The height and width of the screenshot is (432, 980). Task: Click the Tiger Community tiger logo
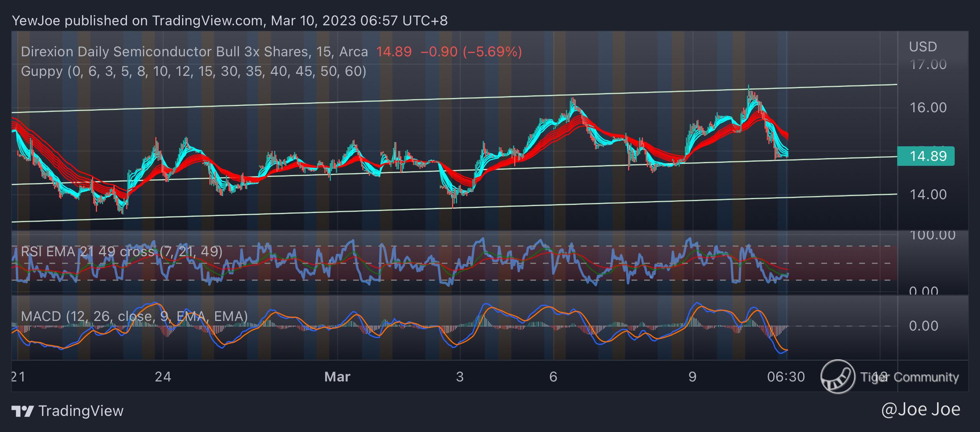pos(837,377)
